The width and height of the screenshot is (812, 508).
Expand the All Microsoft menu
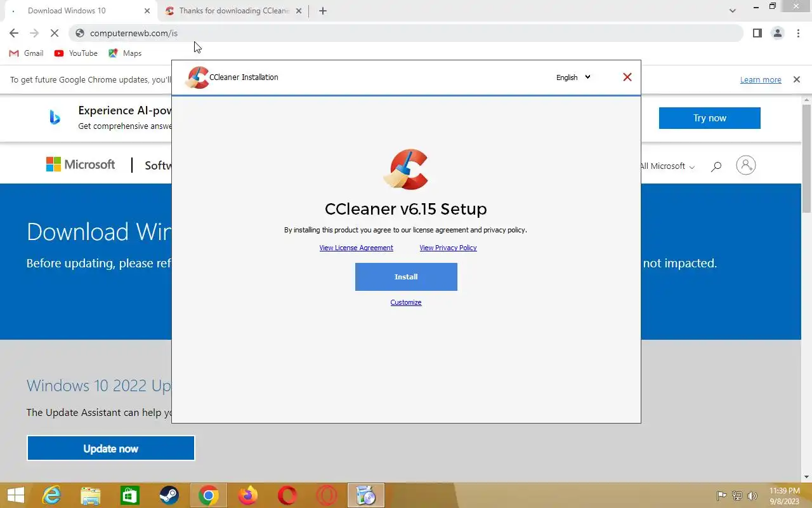pyautogui.click(x=667, y=166)
